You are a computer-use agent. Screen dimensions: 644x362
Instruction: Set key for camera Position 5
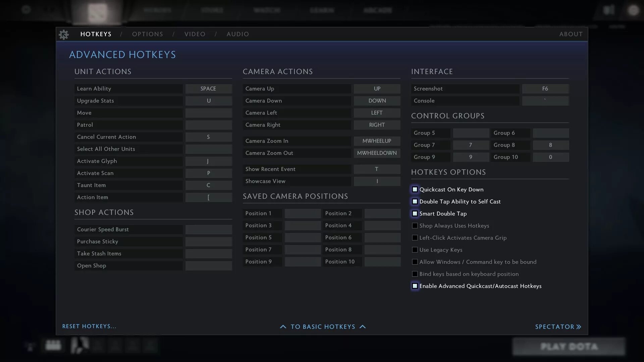tap(303, 238)
